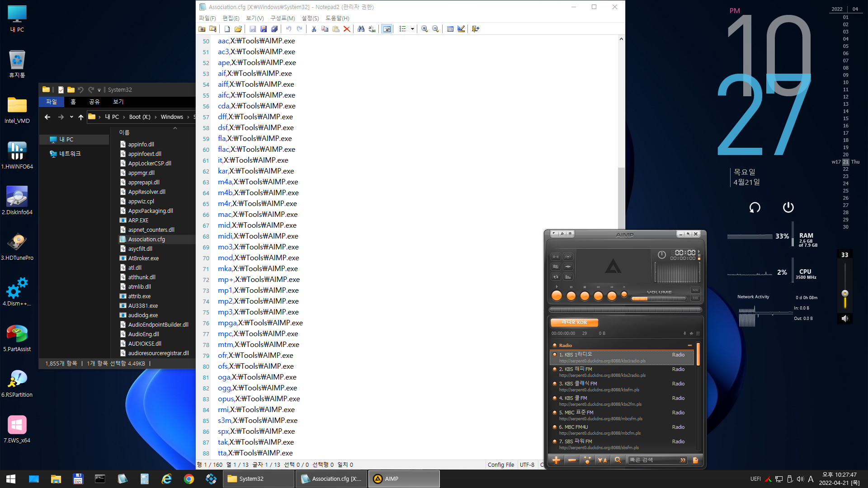Click the Save As icon in Notepad2 toolbar
The width and height of the screenshot is (868, 488).
pyautogui.click(x=264, y=29)
